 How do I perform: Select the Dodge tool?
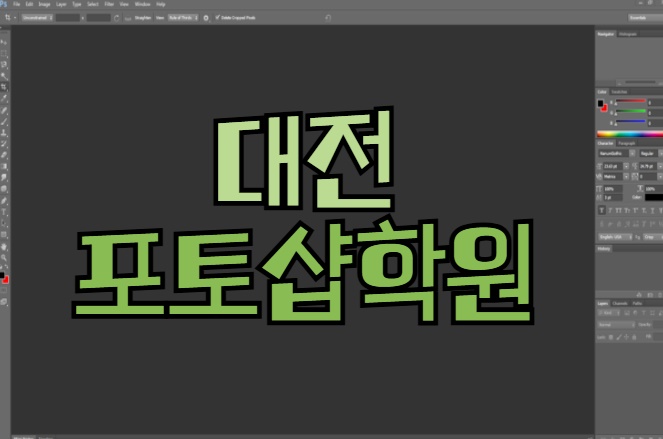[x=4, y=189]
